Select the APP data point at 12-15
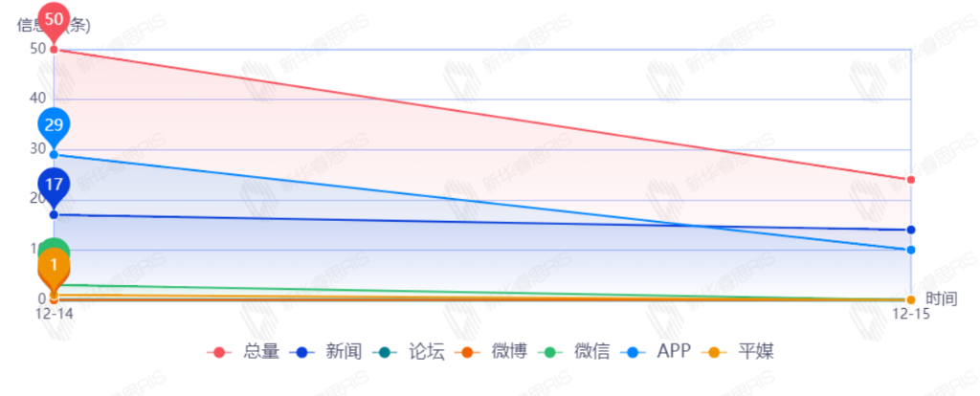This screenshot has height=396, width=980. coord(910,250)
